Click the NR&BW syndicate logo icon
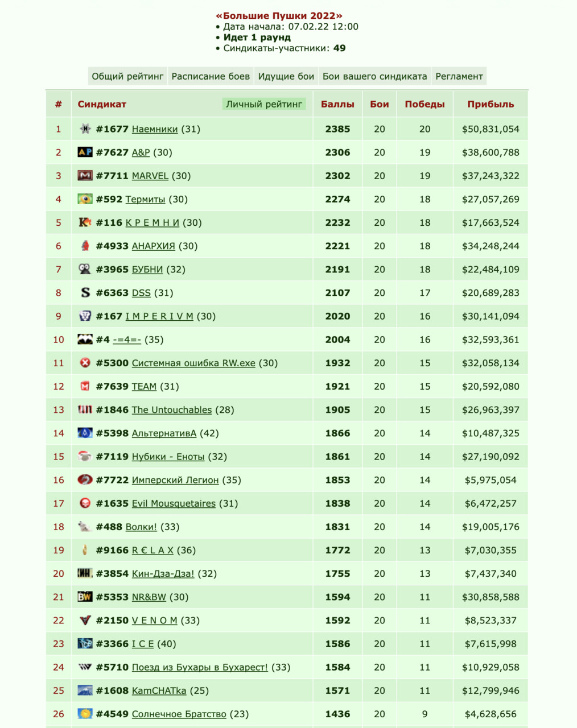The height and width of the screenshot is (728, 577). (x=85, y=597)
